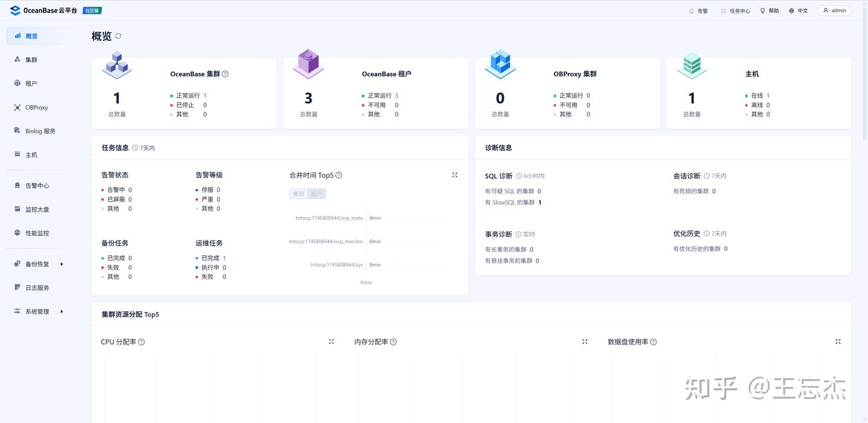Screen dimensions: 868x423
Task: Click 有优化历史的集群 row
Action: point(700,249)
